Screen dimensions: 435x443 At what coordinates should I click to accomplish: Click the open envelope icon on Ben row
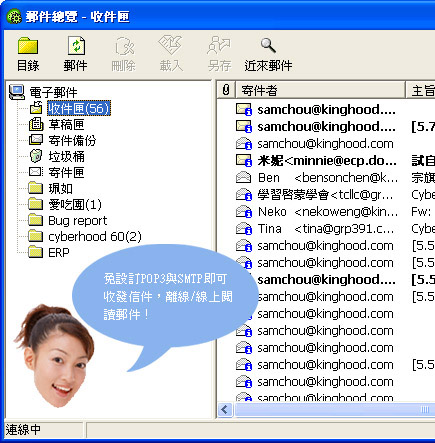point(243,177)
